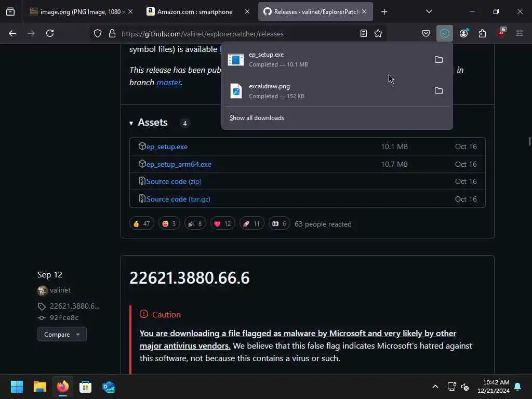This screenshot has height=399, width=532.
Task: Reload the current GitHub page
Action: tap(50, 33)
